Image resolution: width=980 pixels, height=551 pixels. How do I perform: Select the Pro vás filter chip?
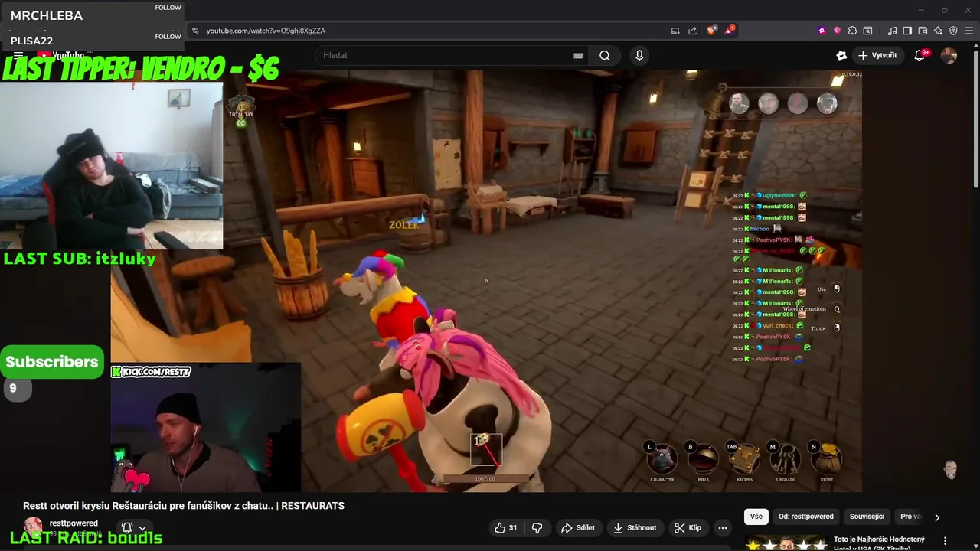[910, 517]
